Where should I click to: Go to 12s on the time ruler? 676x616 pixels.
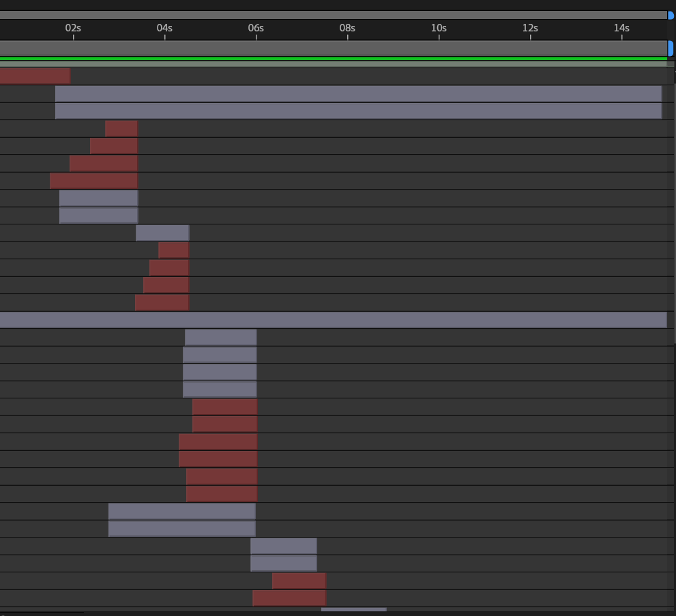click(530, 29)
